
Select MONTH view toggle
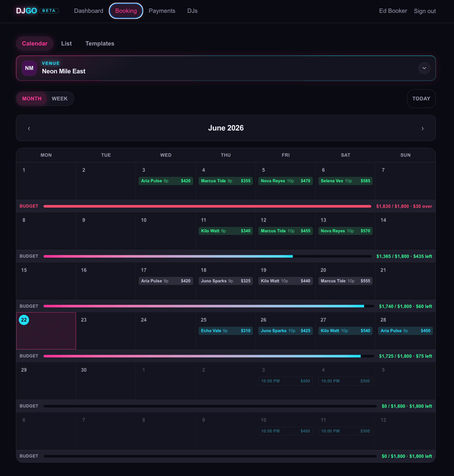click(x=32, y=99)
